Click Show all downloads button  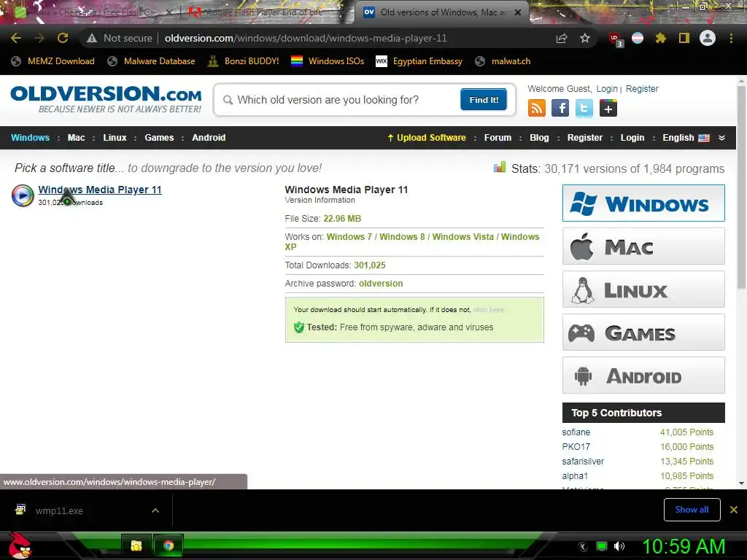click(692, 510)
